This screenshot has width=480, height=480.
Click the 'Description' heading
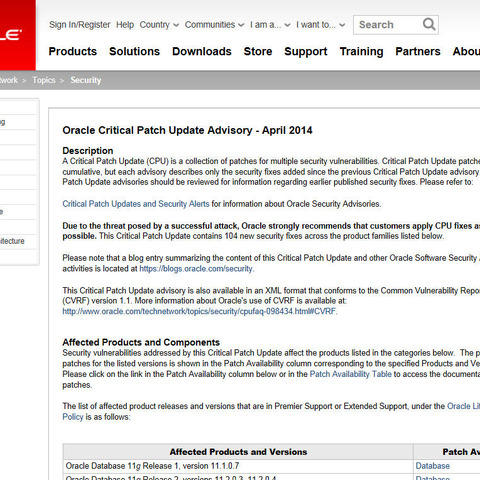(x=88, y=150)
